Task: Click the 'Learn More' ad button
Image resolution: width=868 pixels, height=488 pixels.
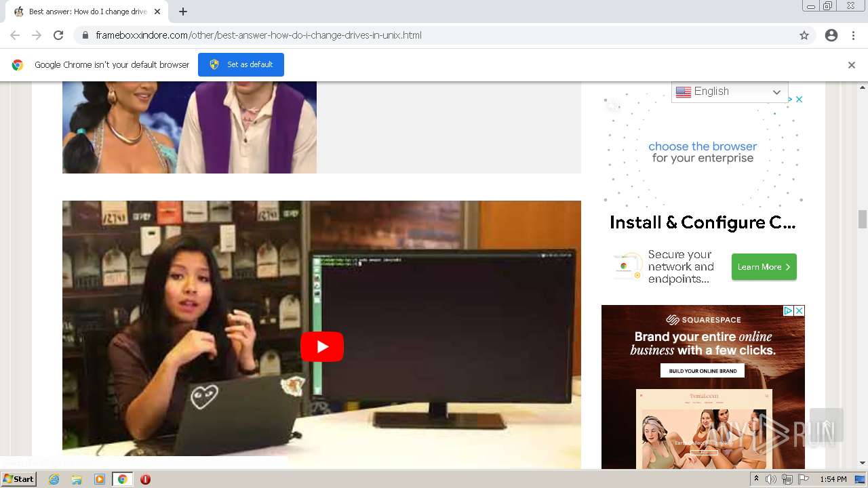Action: [x=764, y=267]
